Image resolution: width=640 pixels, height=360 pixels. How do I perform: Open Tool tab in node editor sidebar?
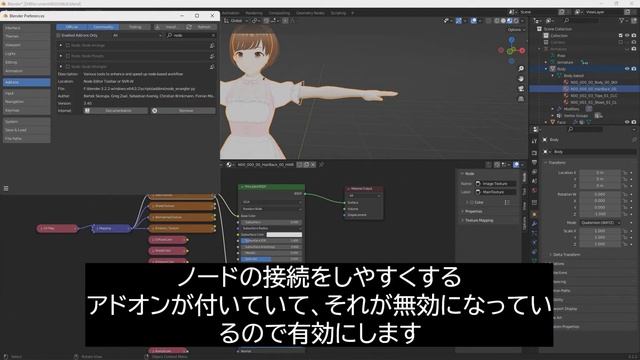point(524,192)
